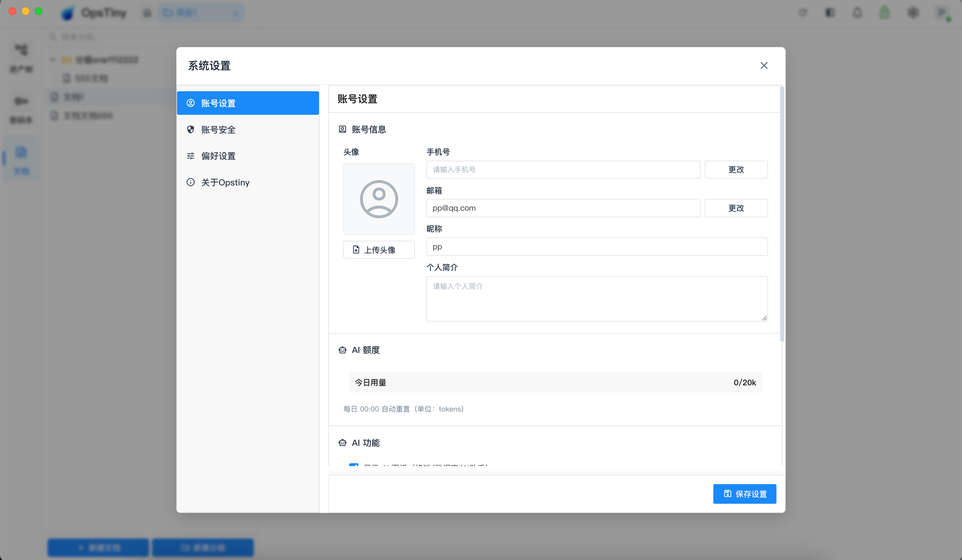
Task: Click the 0/20k usage value
Action: click(x=745, y=382)
